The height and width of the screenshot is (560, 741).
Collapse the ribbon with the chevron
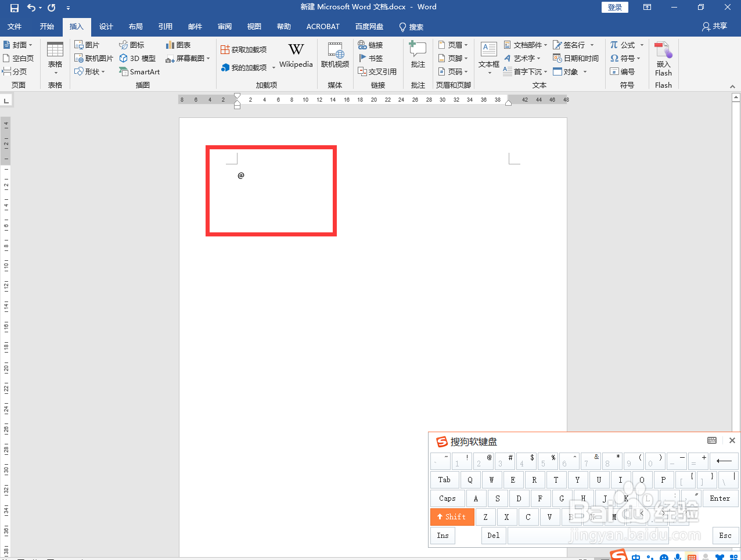(732, 87)
